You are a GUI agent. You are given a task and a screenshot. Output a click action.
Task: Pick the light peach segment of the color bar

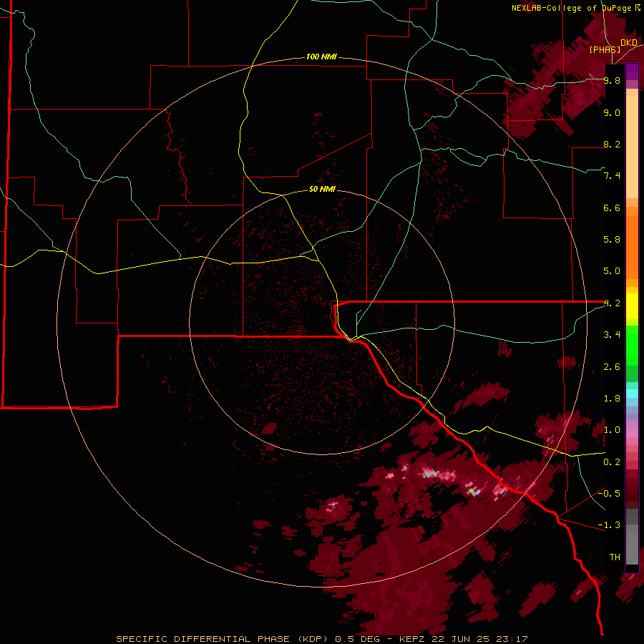click(x=632, y=147)
